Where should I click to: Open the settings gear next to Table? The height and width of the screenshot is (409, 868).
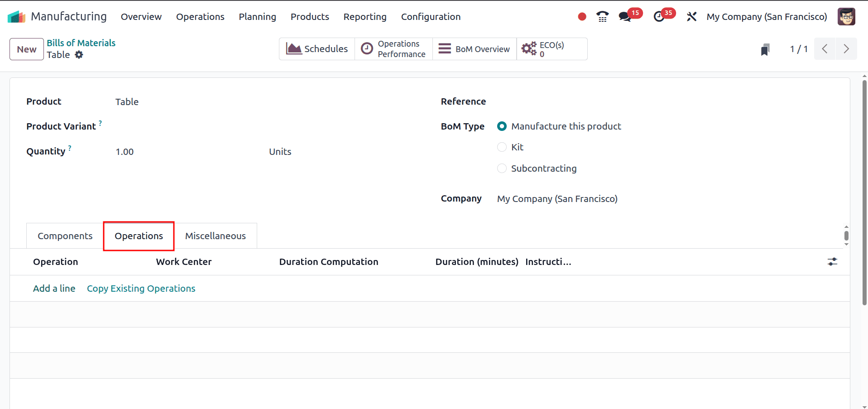pos(79,54)
